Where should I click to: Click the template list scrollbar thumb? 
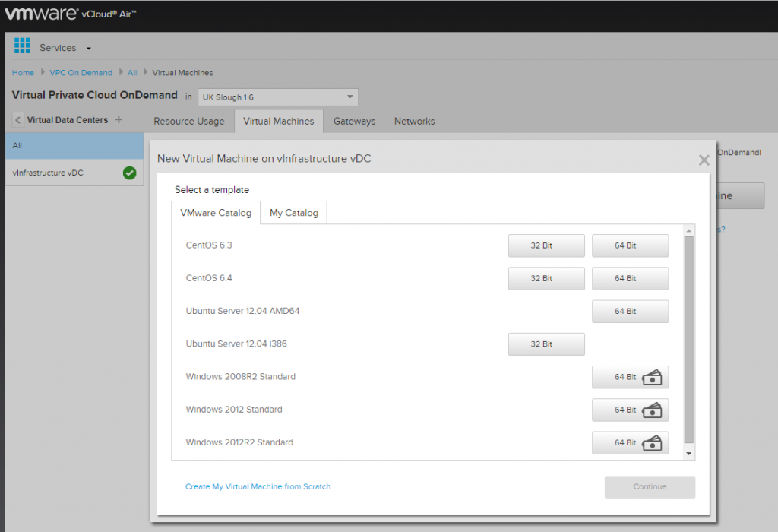pos(688,340)
